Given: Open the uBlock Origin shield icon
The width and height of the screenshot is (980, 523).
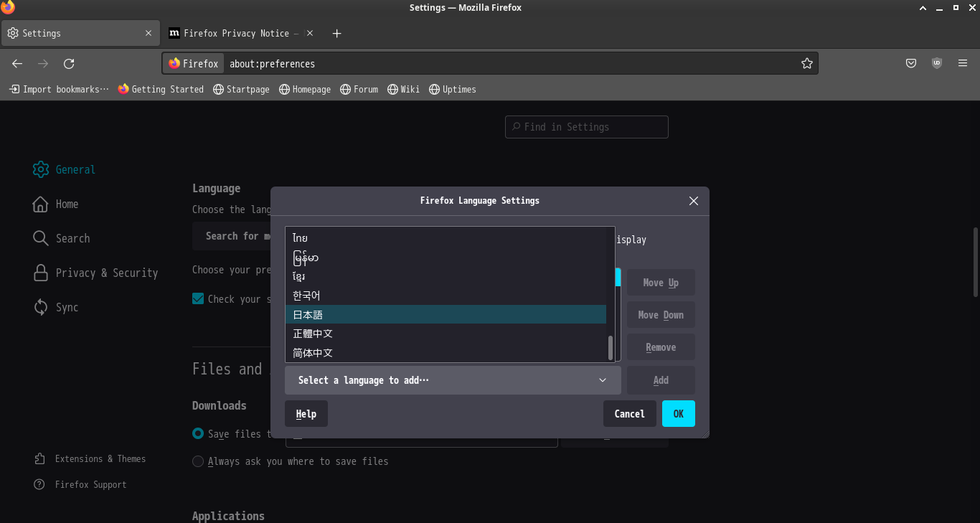Looking at the screenshot, I should 937,63.
